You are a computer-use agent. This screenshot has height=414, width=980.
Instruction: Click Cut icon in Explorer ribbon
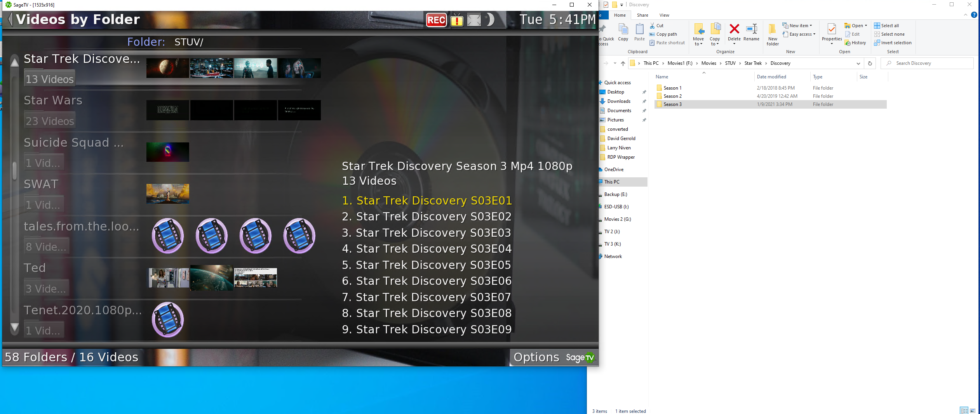657,26
